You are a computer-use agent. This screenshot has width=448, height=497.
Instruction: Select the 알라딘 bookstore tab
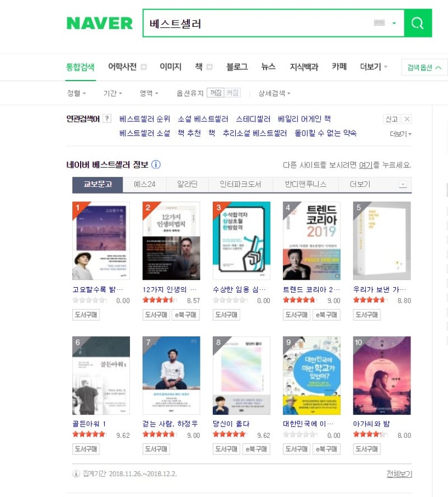tap(187, 185)
